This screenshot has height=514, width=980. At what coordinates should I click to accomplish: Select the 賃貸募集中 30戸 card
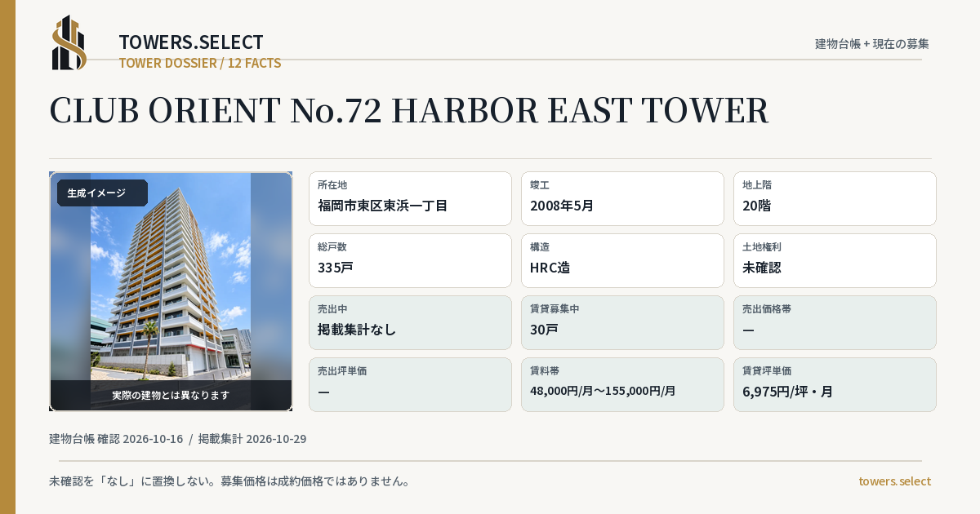pyautogui.click(x=622, y=322)
